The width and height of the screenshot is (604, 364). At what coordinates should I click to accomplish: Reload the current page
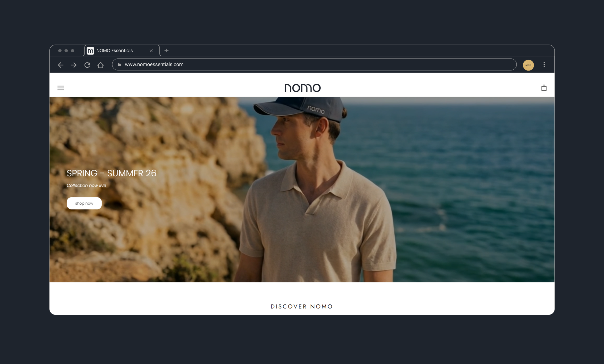coord(87,65)
